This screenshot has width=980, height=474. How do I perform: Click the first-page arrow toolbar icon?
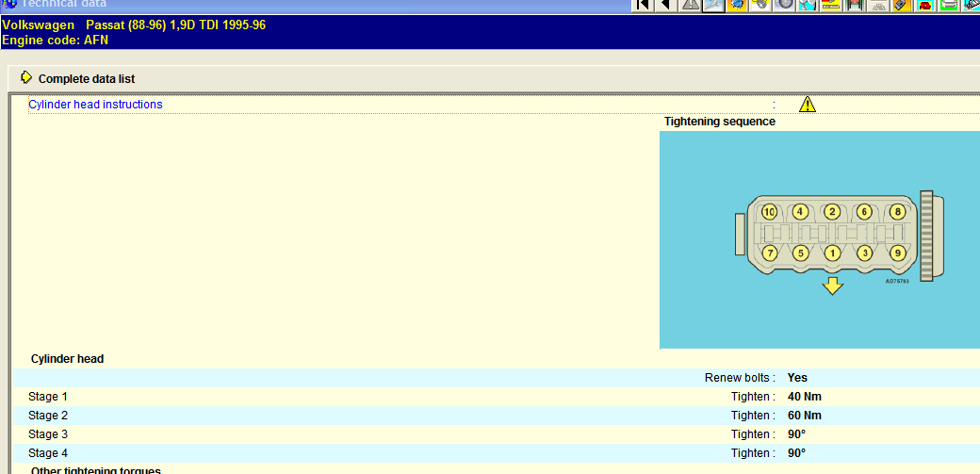tap(643, 5)
